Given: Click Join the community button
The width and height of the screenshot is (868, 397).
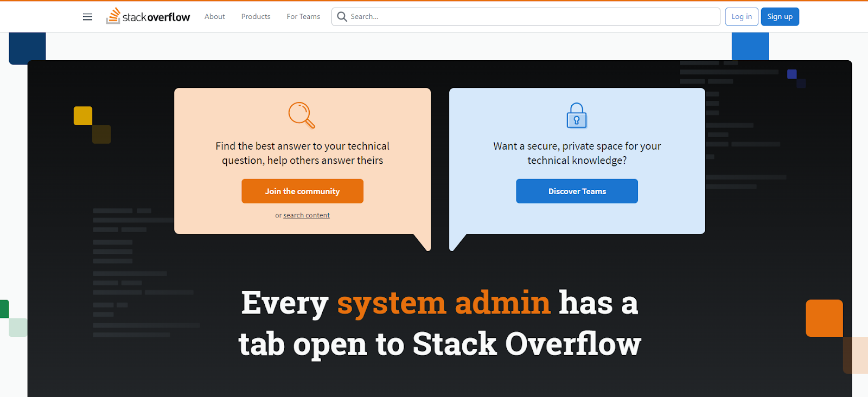Looking at the screenshot, I should pos(302,191).
